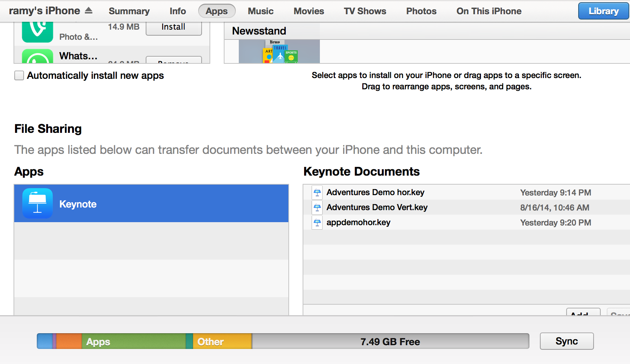The image size is (630, 364).
Task: Click the 8/16/14, 10:46 AM date cell
Action: pyautogui.click(x=555, y=208)
